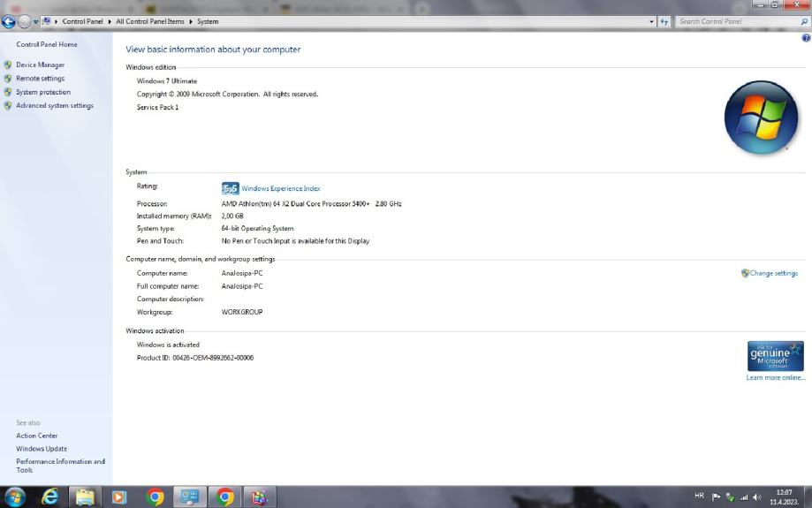Screen dimensions: 812x508
Task: Click the 64-bit Operating System value
Action: pyautogui.click(x=257, y=228)
